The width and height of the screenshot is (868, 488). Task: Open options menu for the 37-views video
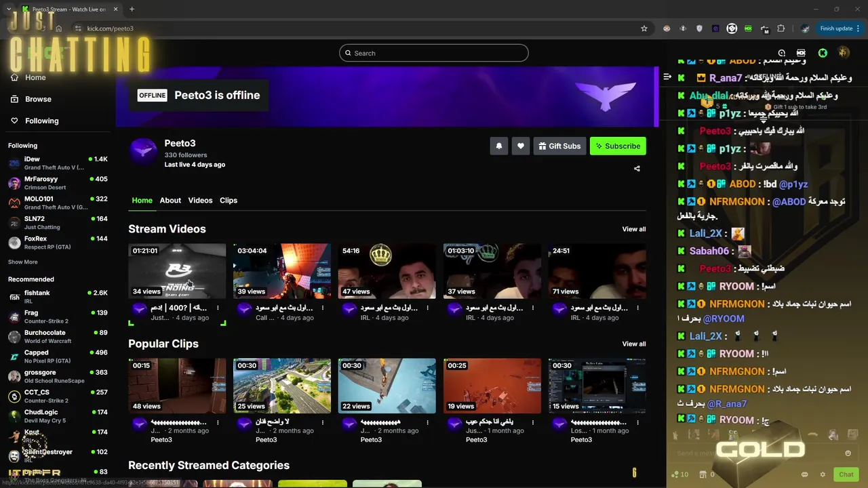point(532,308)
